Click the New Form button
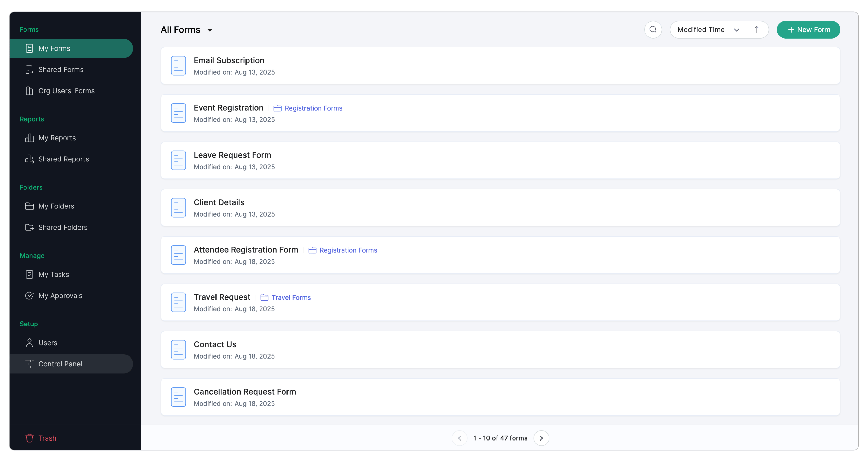The width and height of the screenshot is (868, 462). 808,30
